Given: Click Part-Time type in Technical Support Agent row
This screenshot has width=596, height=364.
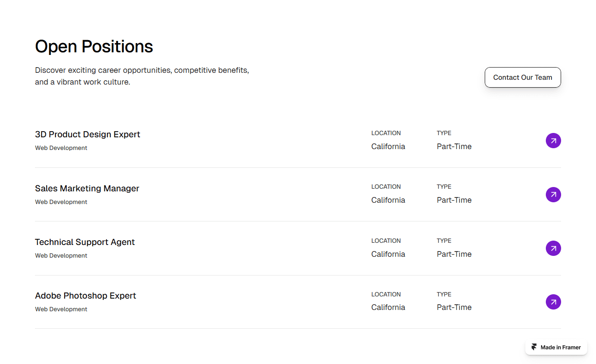Looking at the screenshot, I should tap(454, 254).
